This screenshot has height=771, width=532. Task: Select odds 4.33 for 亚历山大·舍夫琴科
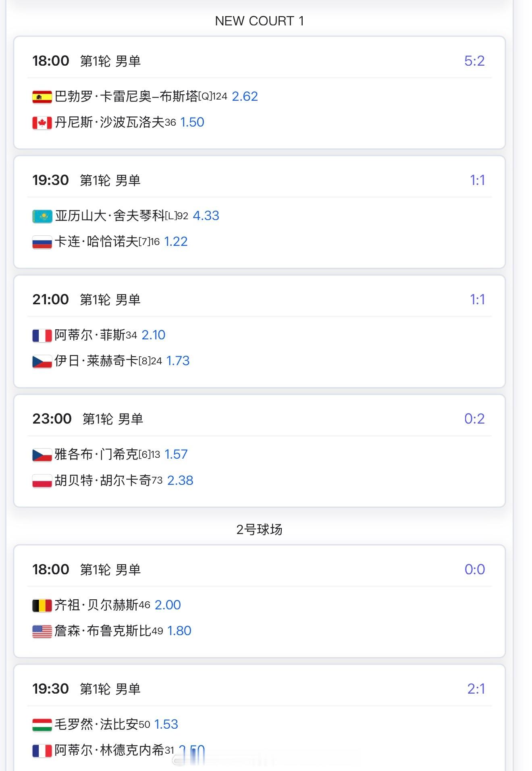click(x=206, y=216)
